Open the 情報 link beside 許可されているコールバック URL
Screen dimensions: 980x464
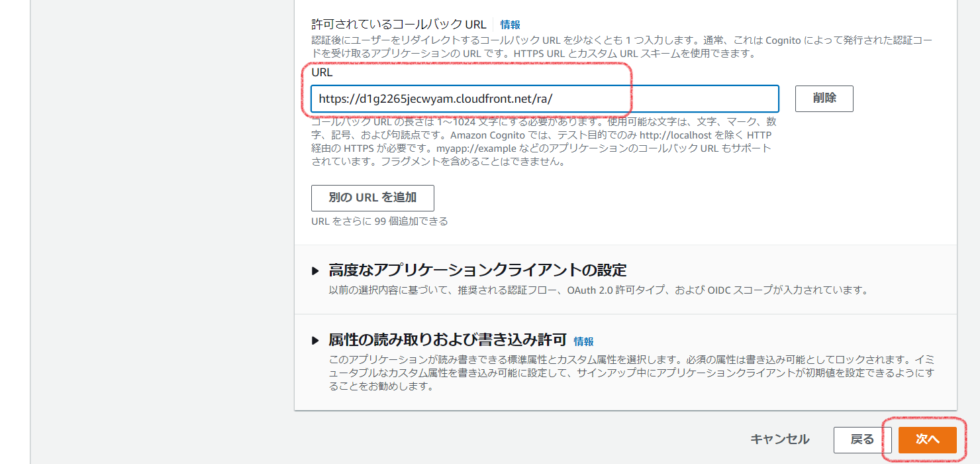click(511, 23)
